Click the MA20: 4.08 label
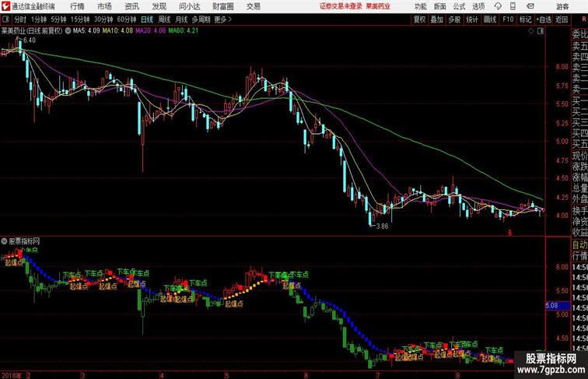The width and height of the screenshot is (588, 379). 150,31
